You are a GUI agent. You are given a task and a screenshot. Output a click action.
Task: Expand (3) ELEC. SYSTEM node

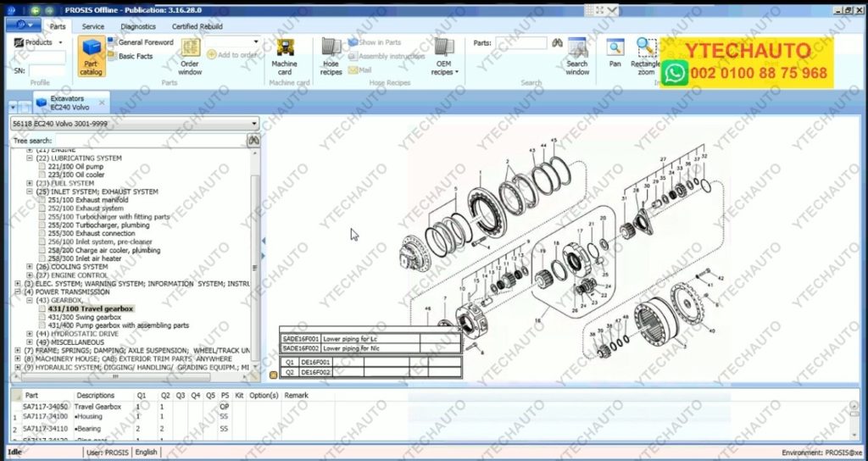pyautogui.click(x=18, y=283)
